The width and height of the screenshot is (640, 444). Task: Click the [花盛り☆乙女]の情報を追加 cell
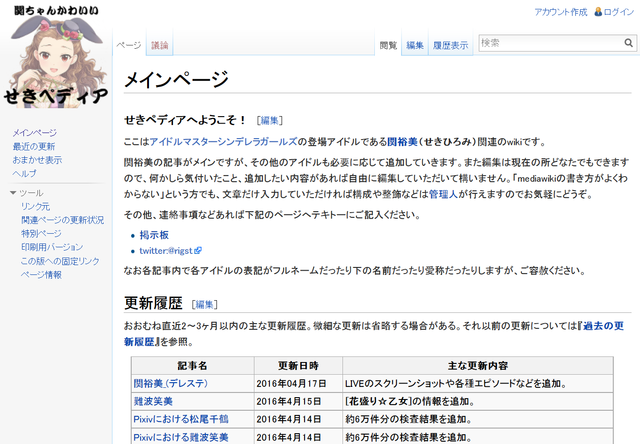(x=478, y=402)
